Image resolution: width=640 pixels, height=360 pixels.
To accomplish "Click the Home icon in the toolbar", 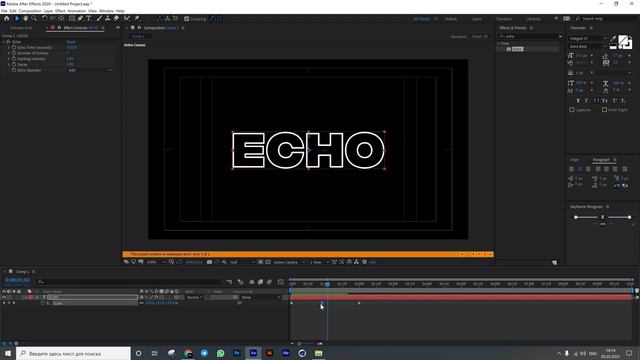I will pyautogui.click(x=7, y=18).
